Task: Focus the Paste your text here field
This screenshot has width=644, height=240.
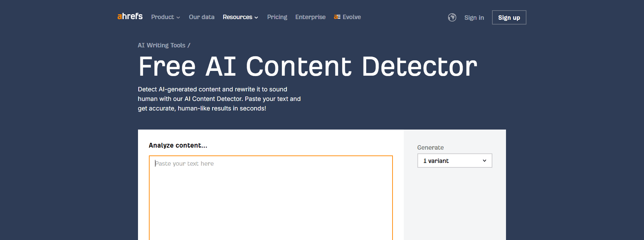Action: click(271, 198)
